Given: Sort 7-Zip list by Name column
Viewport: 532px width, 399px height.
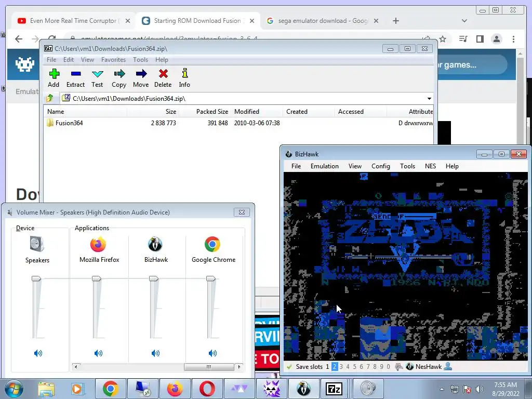Looking at the screenshot, I should 86,112.
